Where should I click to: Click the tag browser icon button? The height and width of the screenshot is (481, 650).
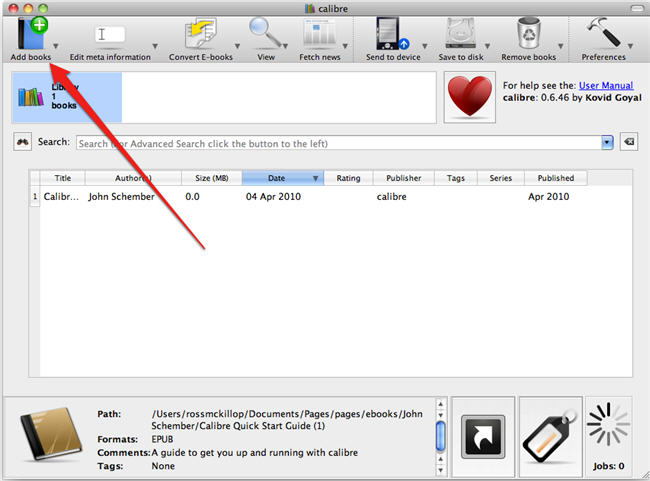click(x=551, y=437)
